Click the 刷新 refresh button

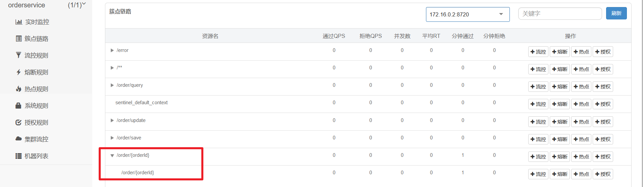pos(616,13)
